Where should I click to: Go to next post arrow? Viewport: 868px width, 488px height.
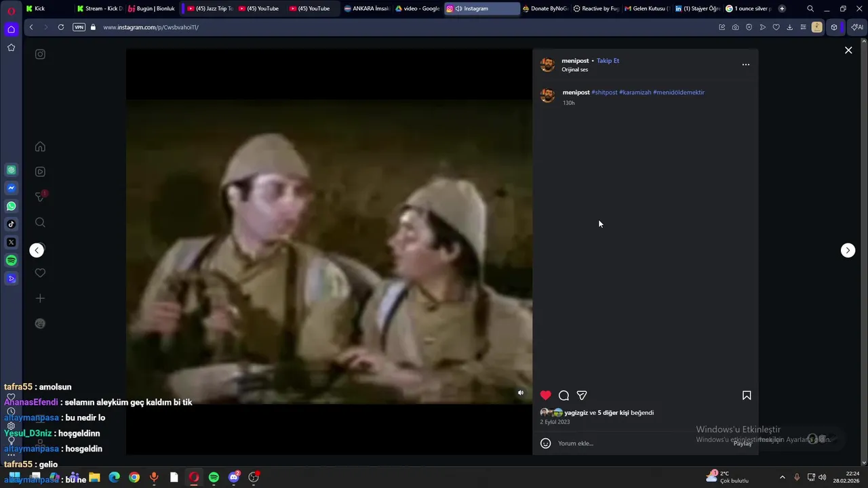point(848,250)
